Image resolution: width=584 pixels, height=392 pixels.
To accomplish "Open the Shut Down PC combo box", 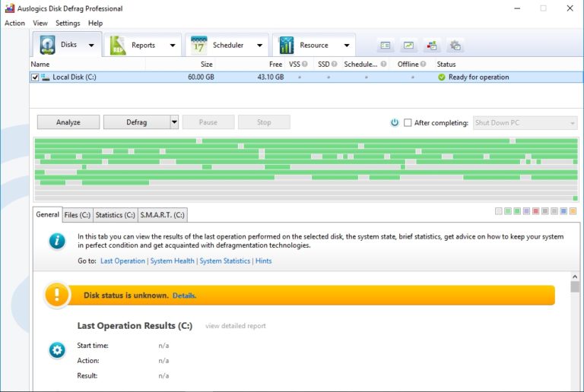I will coord(525,123).
